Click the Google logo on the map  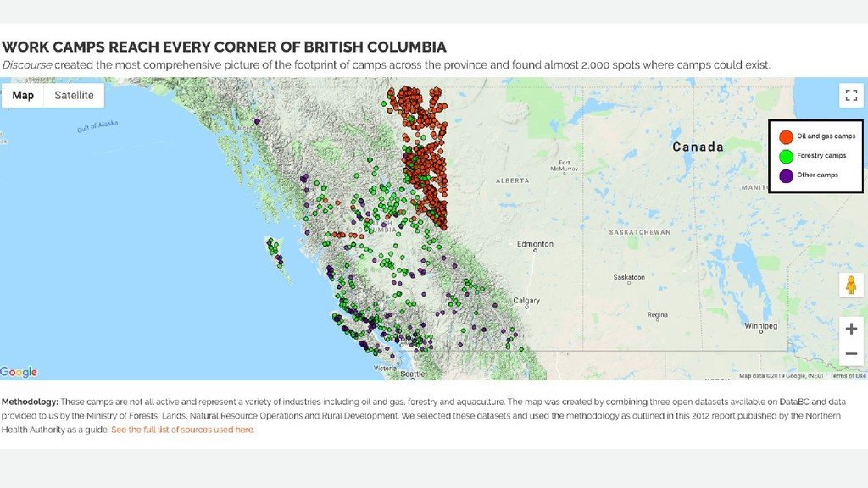coord(19,372)
